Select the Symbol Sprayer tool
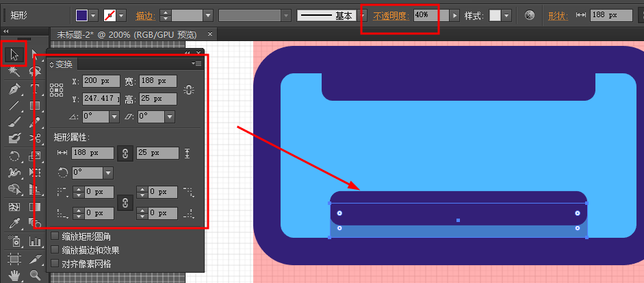 point(14,241)
